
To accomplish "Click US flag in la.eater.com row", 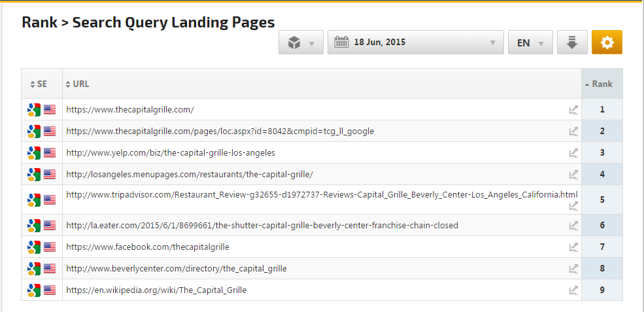I will 50,225.
